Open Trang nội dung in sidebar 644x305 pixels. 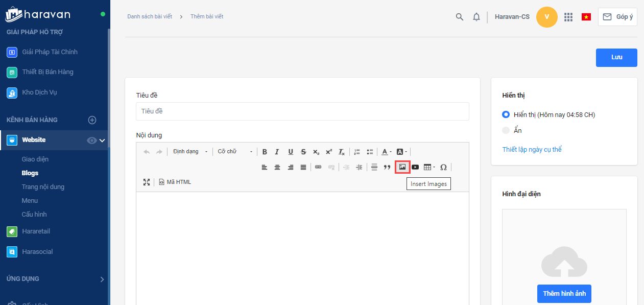click(43, 187)
